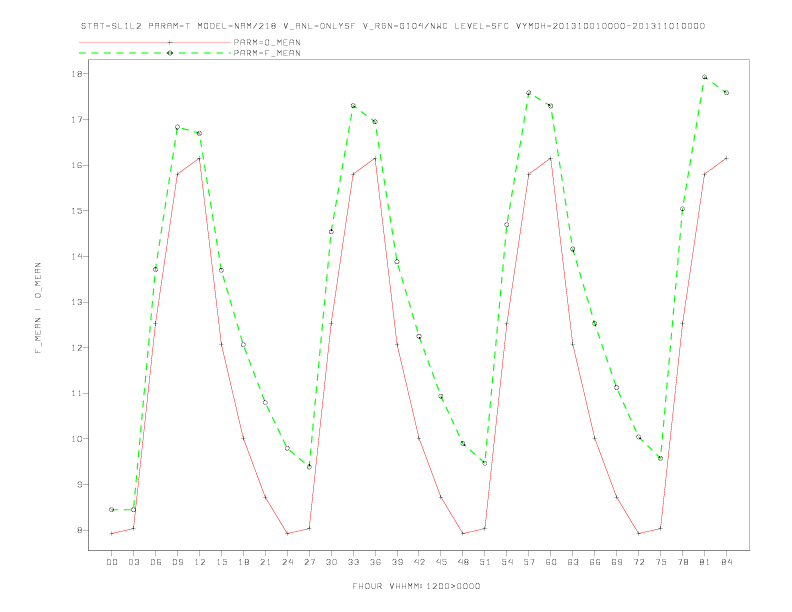Click x-axis forecast hour label 33
Viewport: 792px width, 612px height.
pos(353,562)
